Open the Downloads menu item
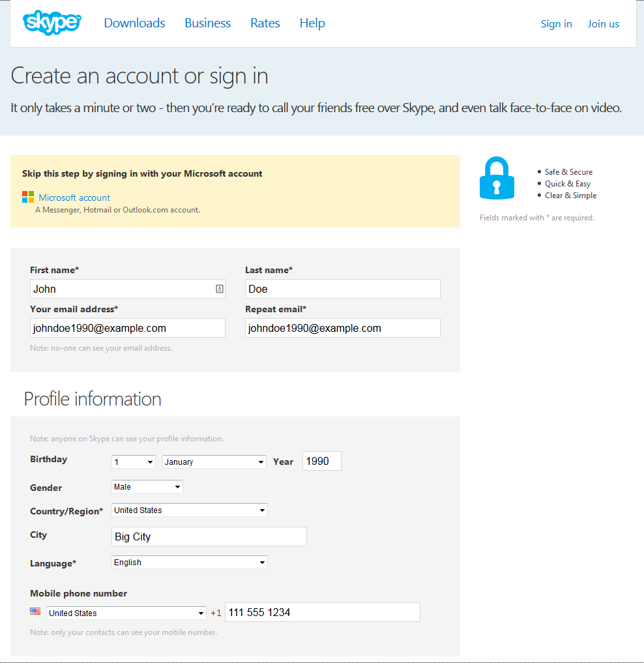This screenshot has width=644, height=663. [134, 23]
